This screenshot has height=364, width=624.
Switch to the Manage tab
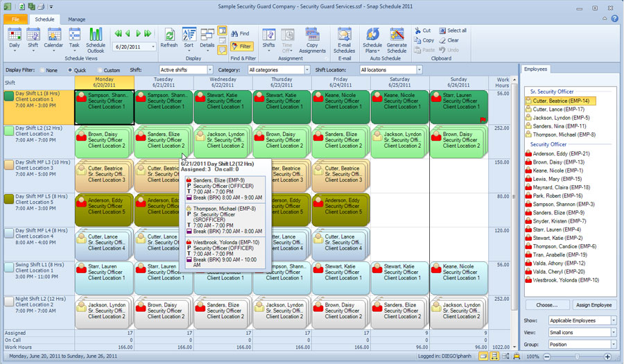[x=76, y=19]
